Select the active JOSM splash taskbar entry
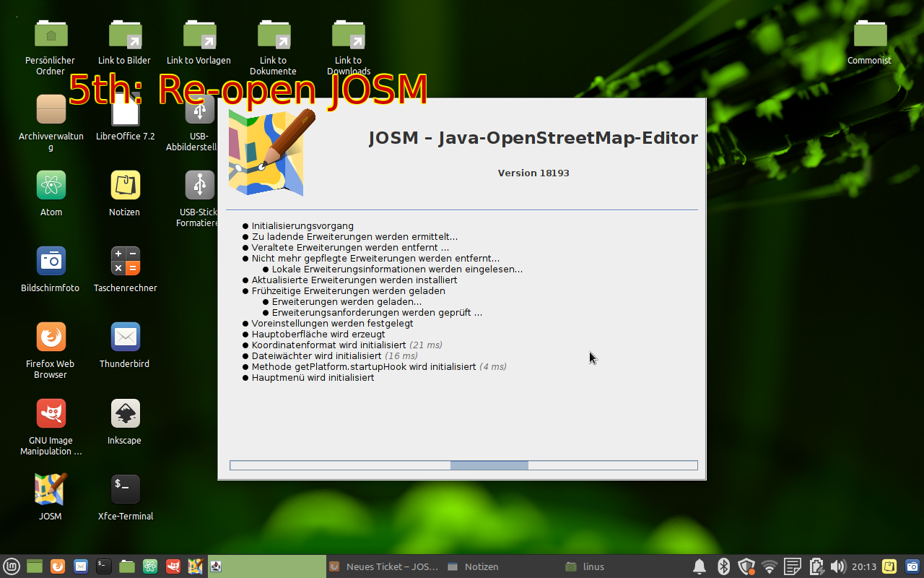This screenshot has width=924, height=578. point(267,566)
